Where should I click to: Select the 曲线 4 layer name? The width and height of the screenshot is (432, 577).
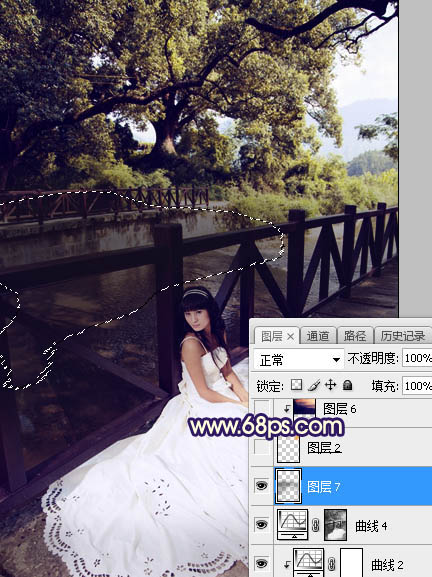point(371,526)
